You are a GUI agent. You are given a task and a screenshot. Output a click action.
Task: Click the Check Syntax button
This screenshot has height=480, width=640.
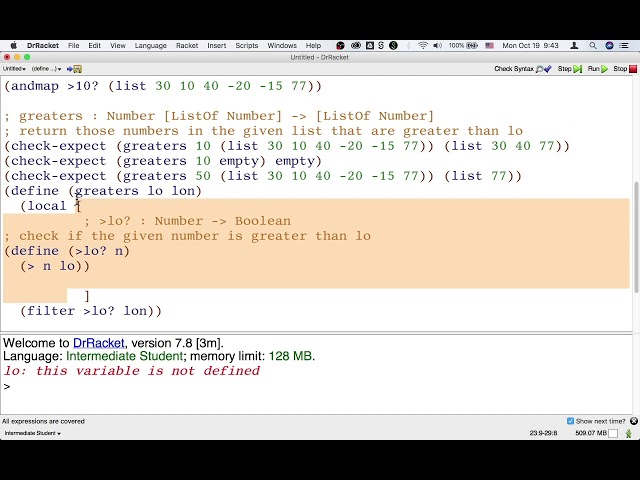(x=523, y=69)
